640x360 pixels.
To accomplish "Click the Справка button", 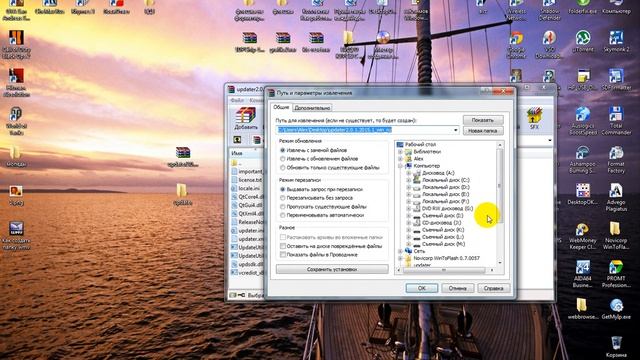I will coord(493,288).
